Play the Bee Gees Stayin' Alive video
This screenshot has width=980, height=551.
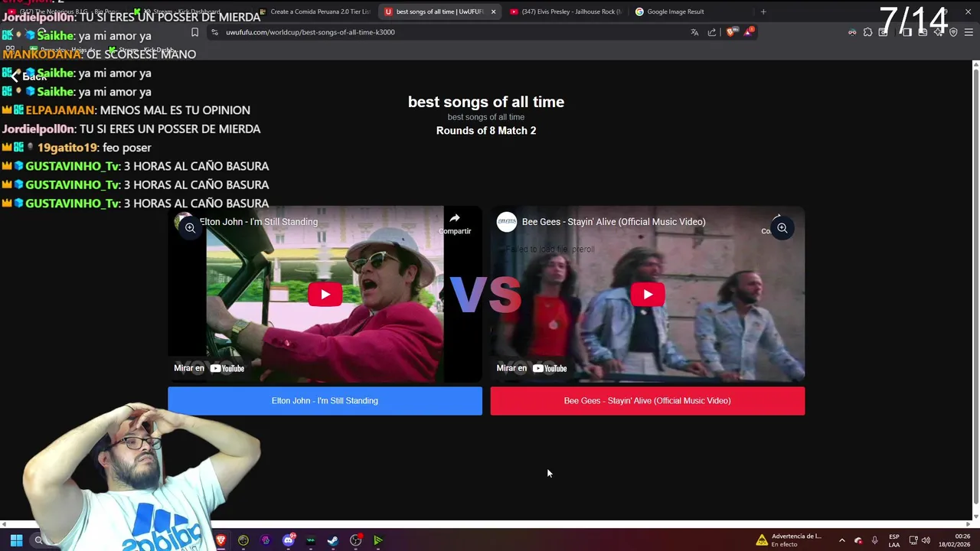[x=648, y=295]
